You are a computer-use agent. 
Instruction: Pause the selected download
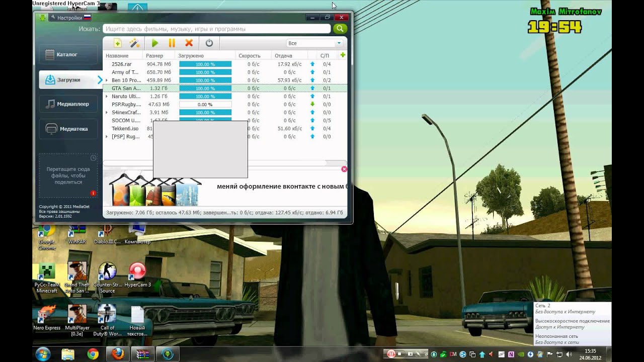click(172, 43)
